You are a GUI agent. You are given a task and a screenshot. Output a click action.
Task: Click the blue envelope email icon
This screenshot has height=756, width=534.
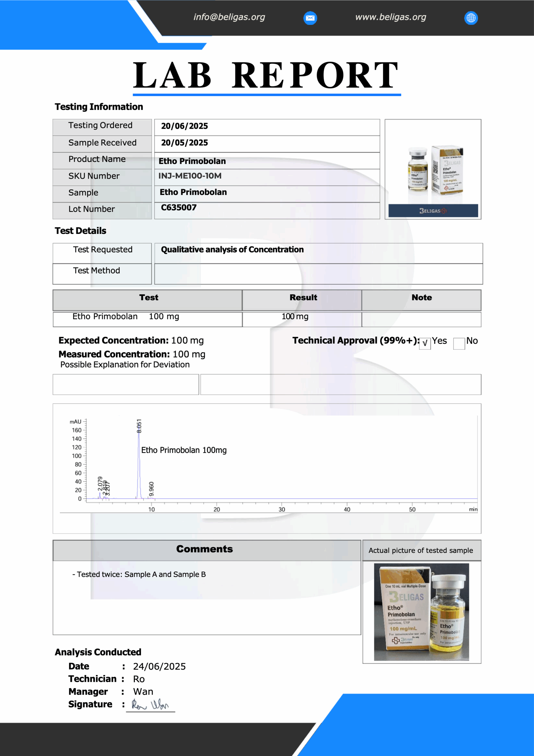(x=310, y=18)
